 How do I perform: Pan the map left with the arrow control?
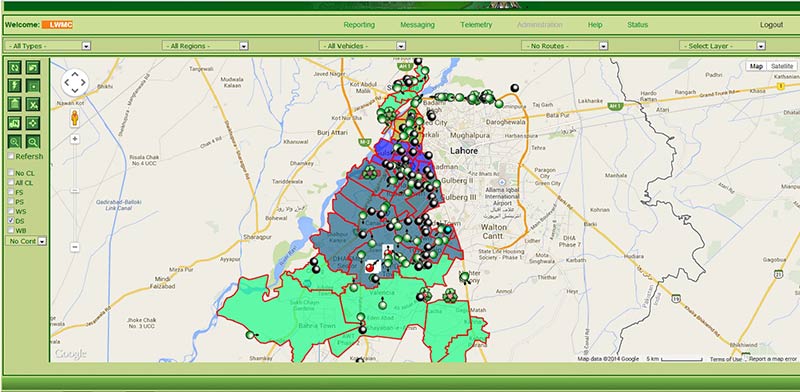(x=67, y=83)
